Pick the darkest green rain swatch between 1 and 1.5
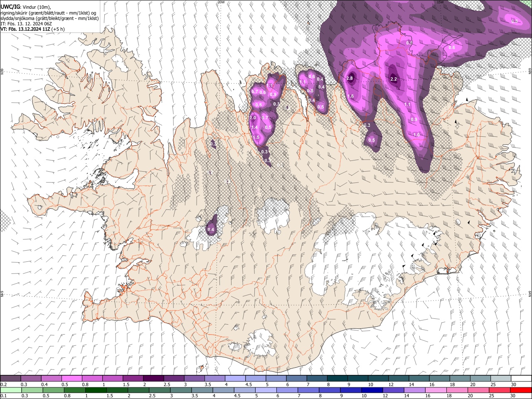 (x=96, y=390)
